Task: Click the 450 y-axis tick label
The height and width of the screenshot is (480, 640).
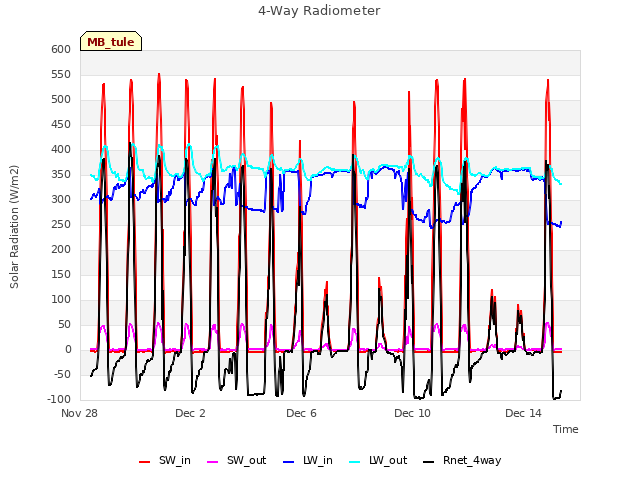Action: point(61,124)
